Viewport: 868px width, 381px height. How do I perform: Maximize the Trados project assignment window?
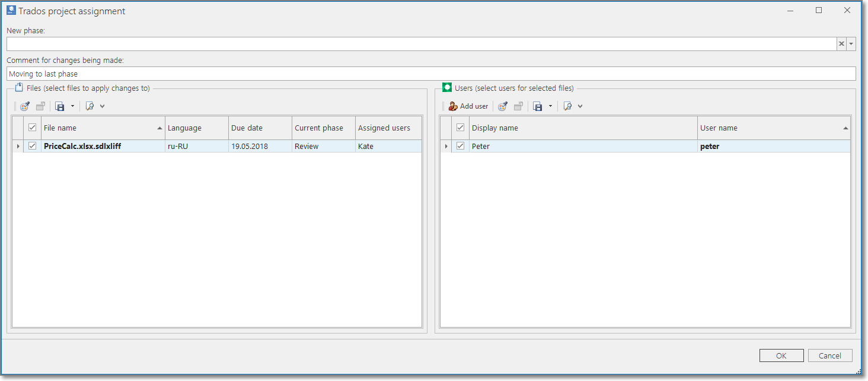[819, 10]
